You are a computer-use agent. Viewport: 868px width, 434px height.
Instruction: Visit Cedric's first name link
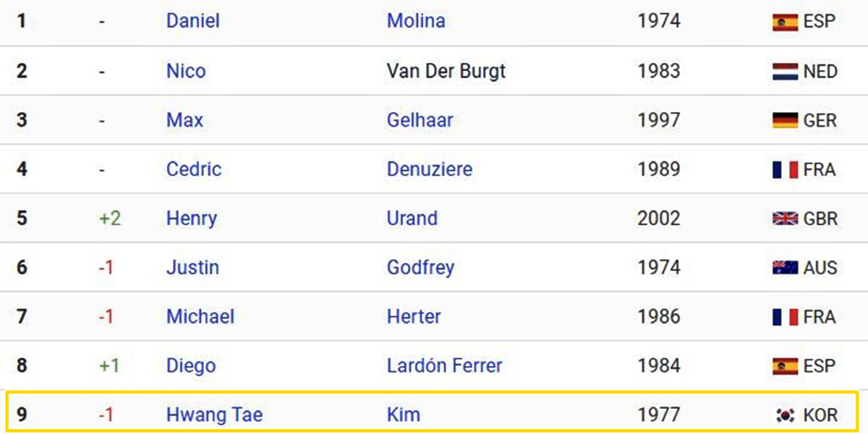click(x=194, y=169)
